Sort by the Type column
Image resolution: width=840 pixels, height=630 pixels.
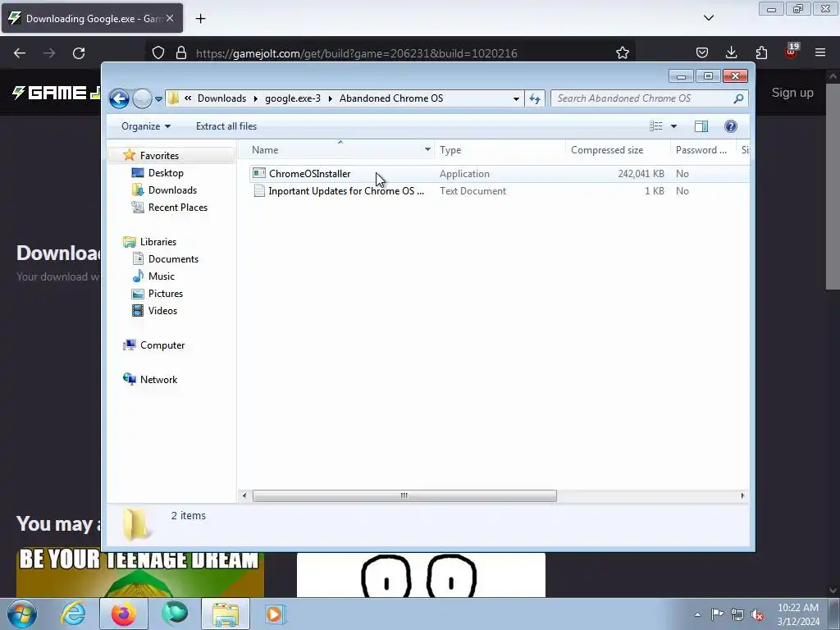pyautogui.click(x=500, y=150)
